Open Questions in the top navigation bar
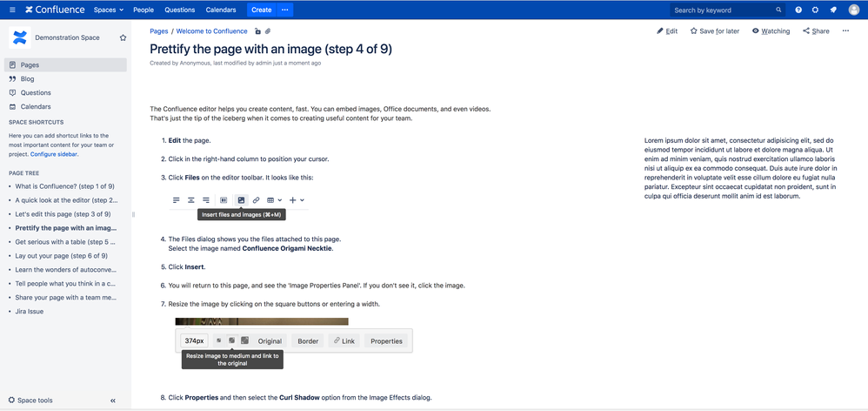 click(x=180, y=10)
